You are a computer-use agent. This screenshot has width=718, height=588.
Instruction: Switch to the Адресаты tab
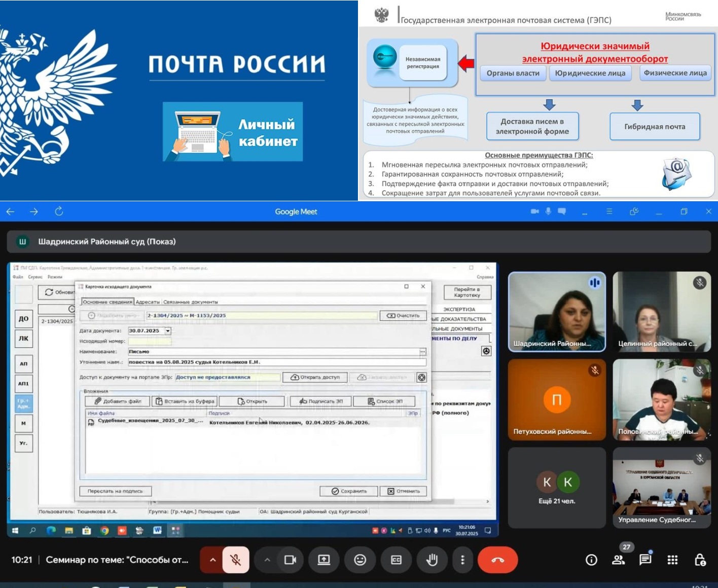[x=148, y=302]
